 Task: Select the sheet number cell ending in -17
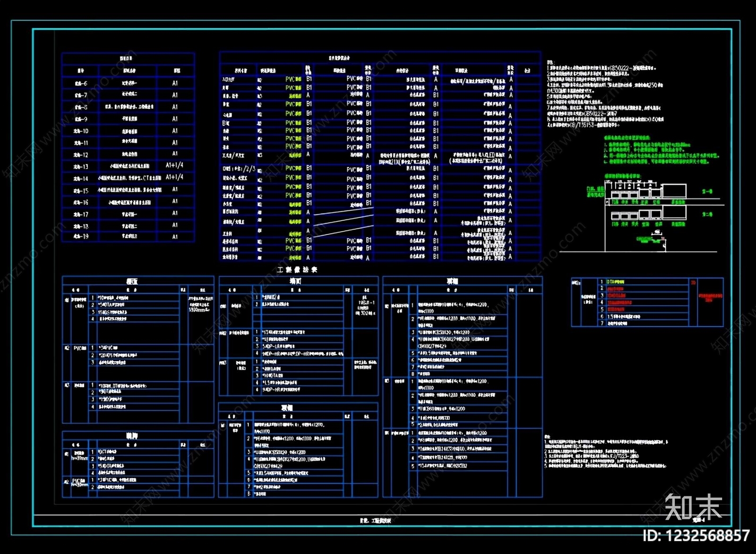(x=80, y=215)
